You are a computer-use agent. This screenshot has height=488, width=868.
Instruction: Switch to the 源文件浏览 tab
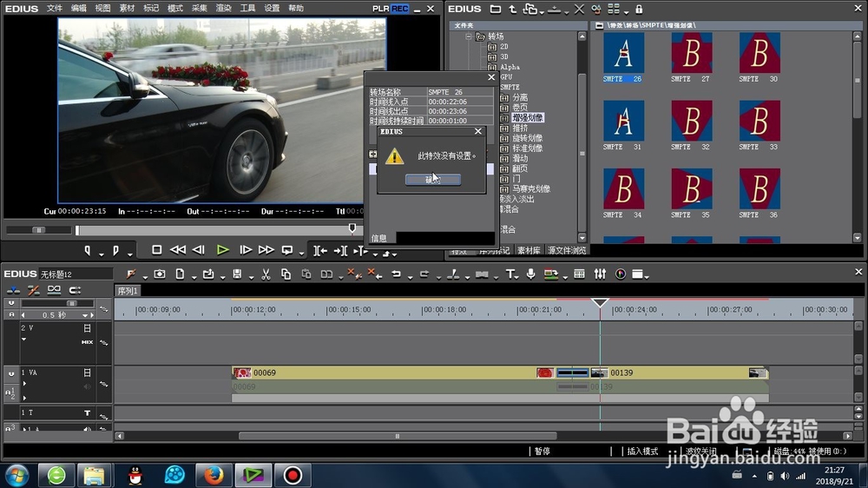pyautogui.click(x=566, y=250)
